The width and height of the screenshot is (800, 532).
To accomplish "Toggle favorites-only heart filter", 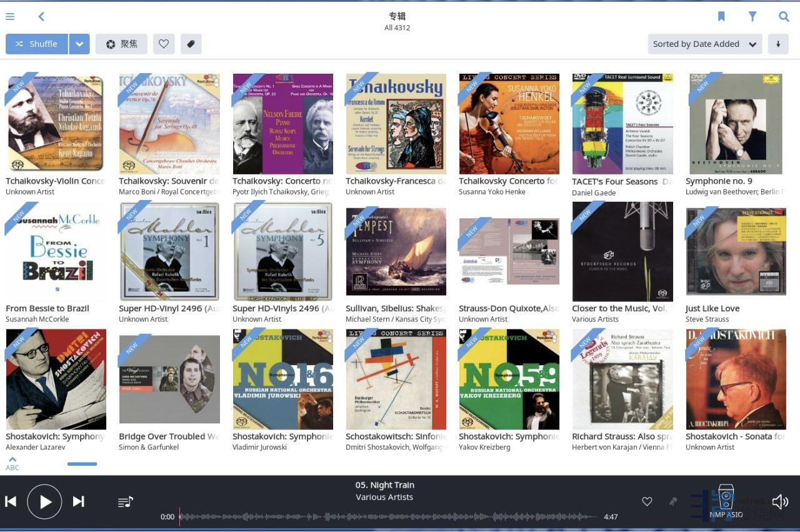I will pos(164,44).
